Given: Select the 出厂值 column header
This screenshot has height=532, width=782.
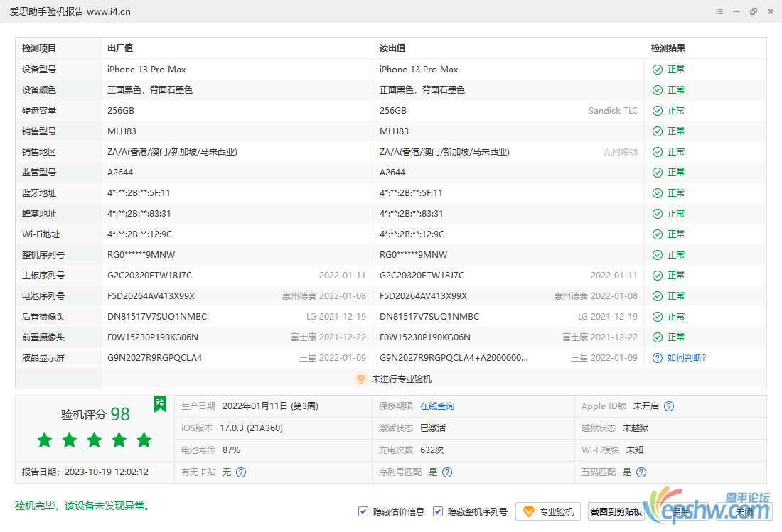Looking at the screenshot, I should pyautogui.click(x=120, y=48).
